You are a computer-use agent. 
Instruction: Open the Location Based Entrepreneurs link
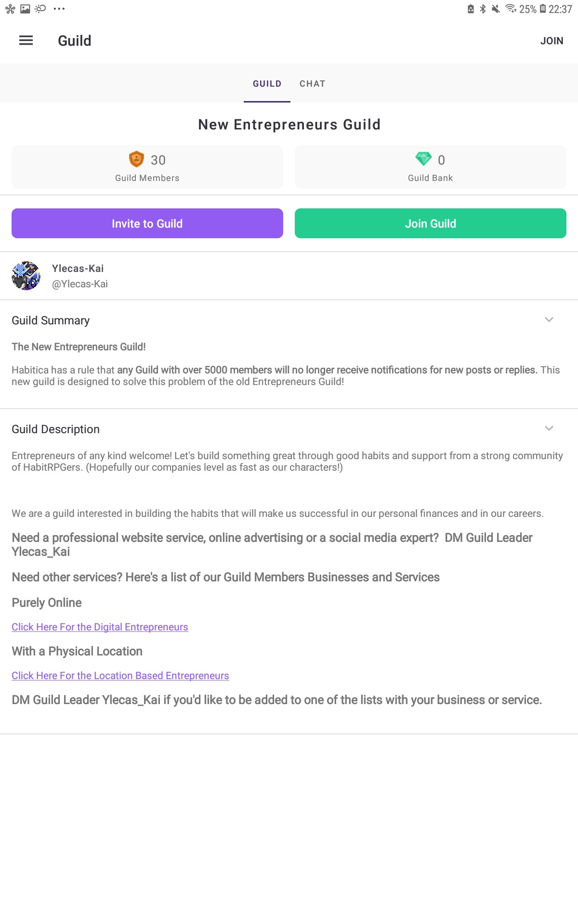(120, 676)
